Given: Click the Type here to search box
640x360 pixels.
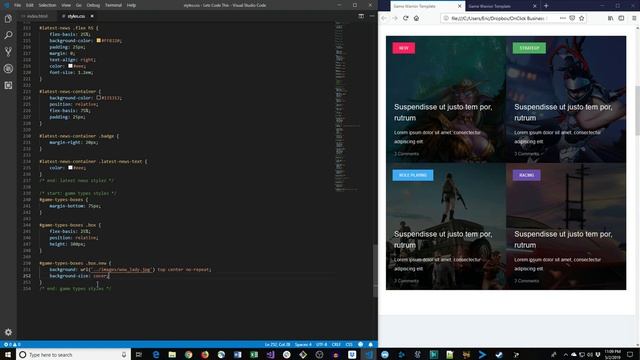Looking at the screenshot, I should click(73, 354).
